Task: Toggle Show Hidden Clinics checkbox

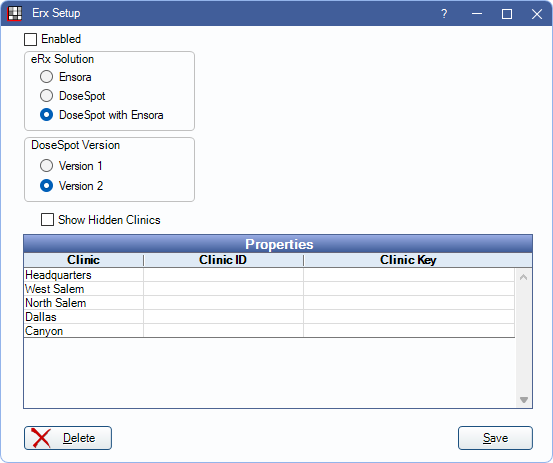Action: 47,220
